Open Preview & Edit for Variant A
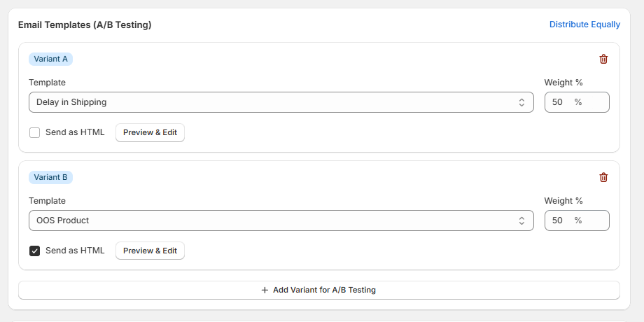 150,132
